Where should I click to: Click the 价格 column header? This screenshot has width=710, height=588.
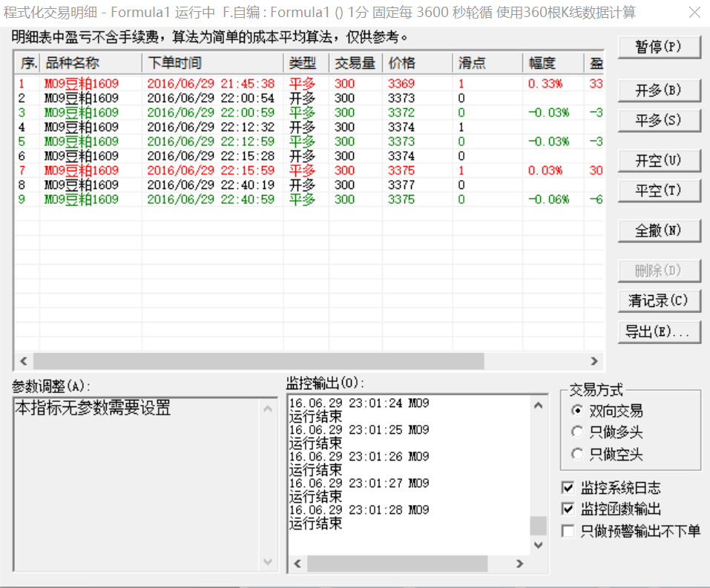[x=418, y=63]
